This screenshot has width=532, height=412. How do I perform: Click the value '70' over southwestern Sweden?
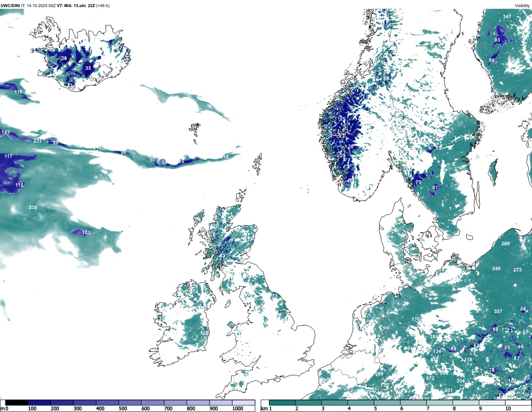tap(418, 182)
